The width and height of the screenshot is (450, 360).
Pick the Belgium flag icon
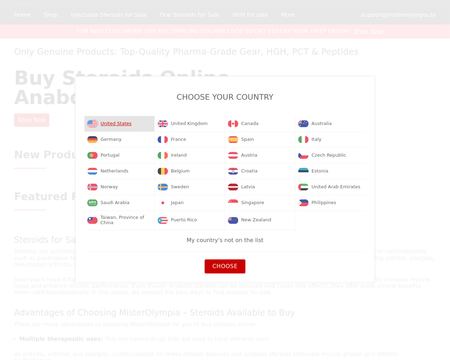pos(163,171)
